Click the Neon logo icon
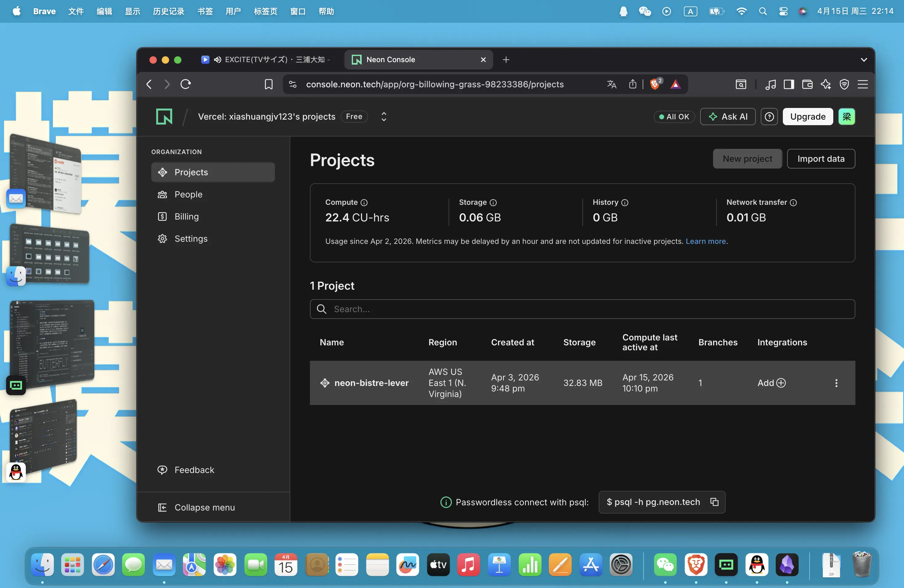Screen dimensions: 904x588 click(x=164, y=117)
